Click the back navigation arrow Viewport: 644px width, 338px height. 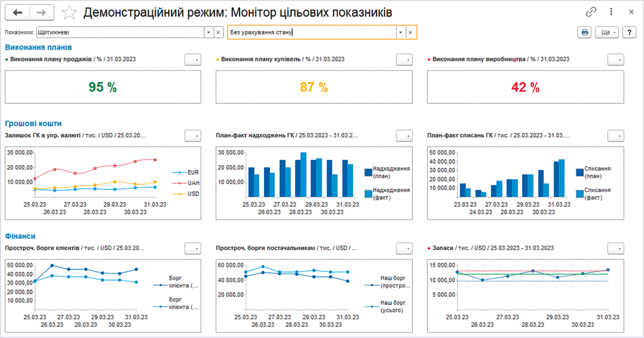click(18, 12)
